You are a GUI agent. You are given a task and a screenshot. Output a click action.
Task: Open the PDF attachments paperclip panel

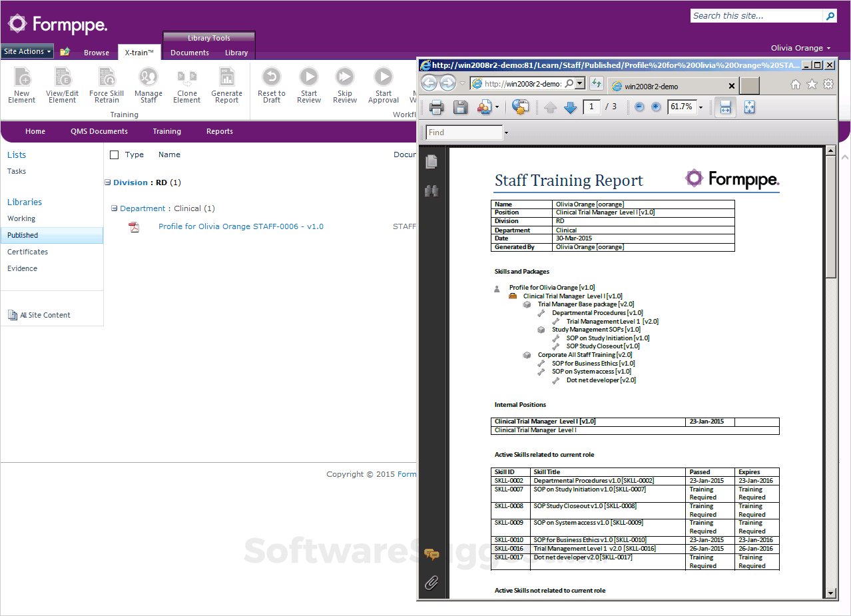pyautogui.click(x=431, y=583)
